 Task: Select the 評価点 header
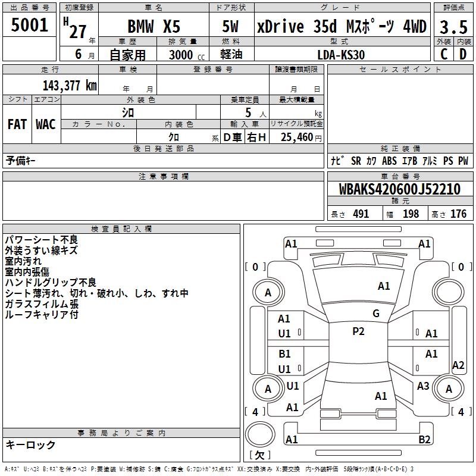click(x=453, y=8)
